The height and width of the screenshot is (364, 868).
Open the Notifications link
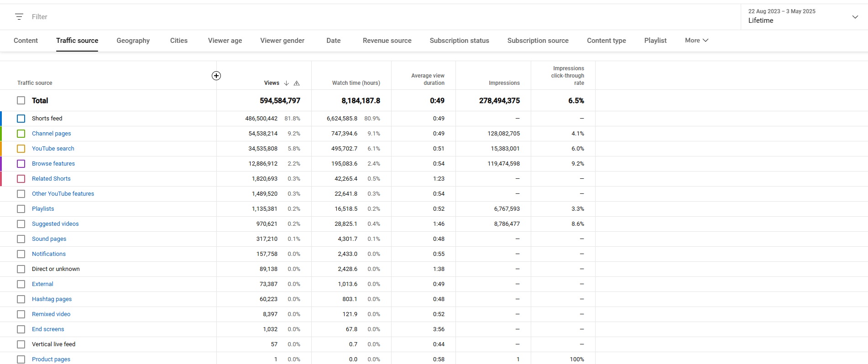tap(49, 254)
